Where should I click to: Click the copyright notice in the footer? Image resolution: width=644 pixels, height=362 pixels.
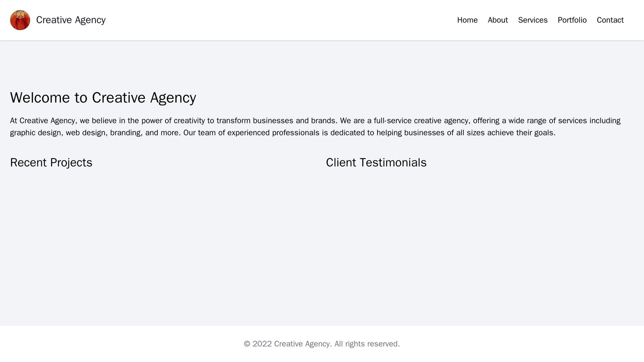[322, 343]
